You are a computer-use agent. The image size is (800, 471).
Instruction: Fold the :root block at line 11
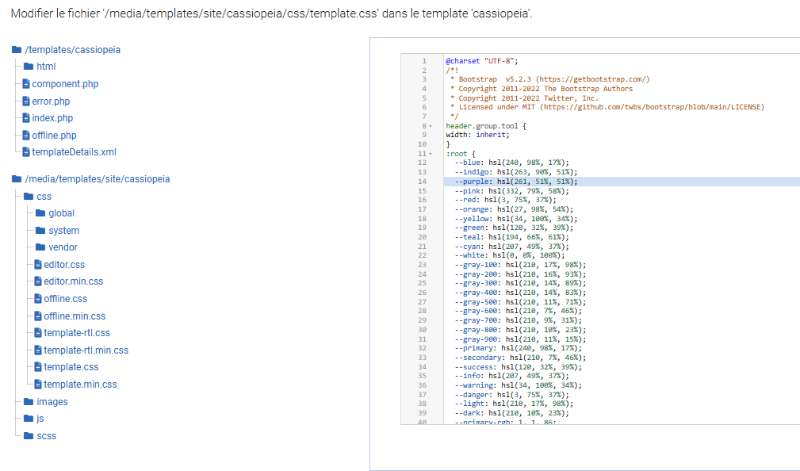point(431,154)
